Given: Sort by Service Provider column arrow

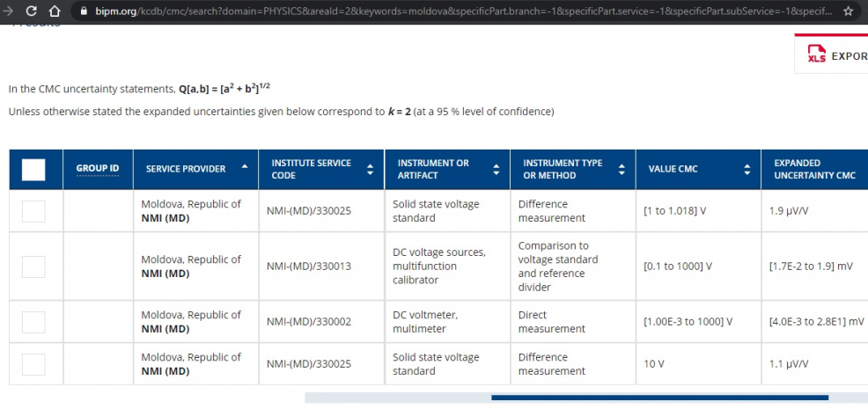Looking at the screenshot, I should [x=245, y=166].
